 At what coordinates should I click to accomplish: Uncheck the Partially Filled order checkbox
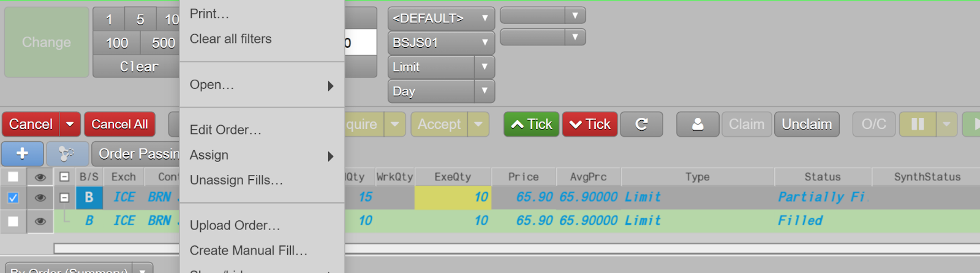pyautogui.click(x=13, y=198)
